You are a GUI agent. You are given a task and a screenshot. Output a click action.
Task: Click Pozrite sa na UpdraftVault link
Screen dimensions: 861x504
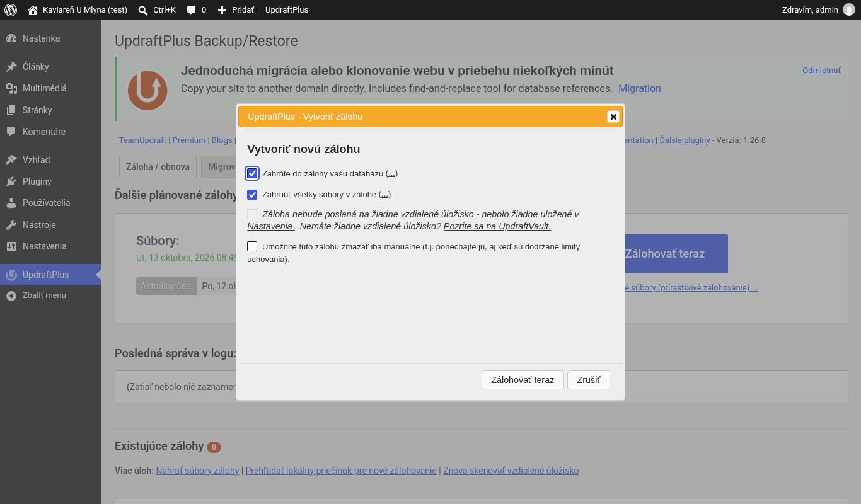click(x=497, y=226)
